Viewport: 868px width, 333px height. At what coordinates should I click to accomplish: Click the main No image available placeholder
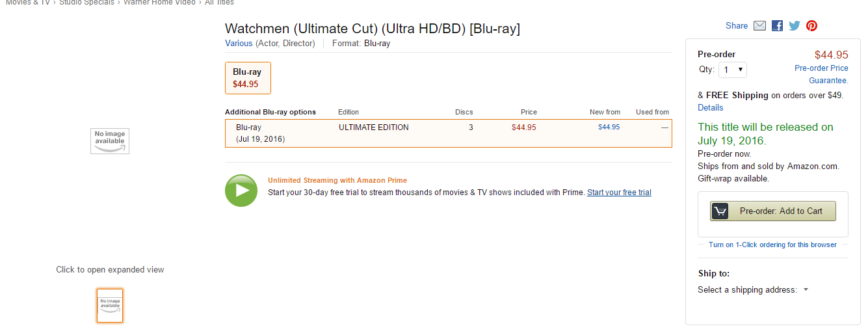tap(110, 141)
